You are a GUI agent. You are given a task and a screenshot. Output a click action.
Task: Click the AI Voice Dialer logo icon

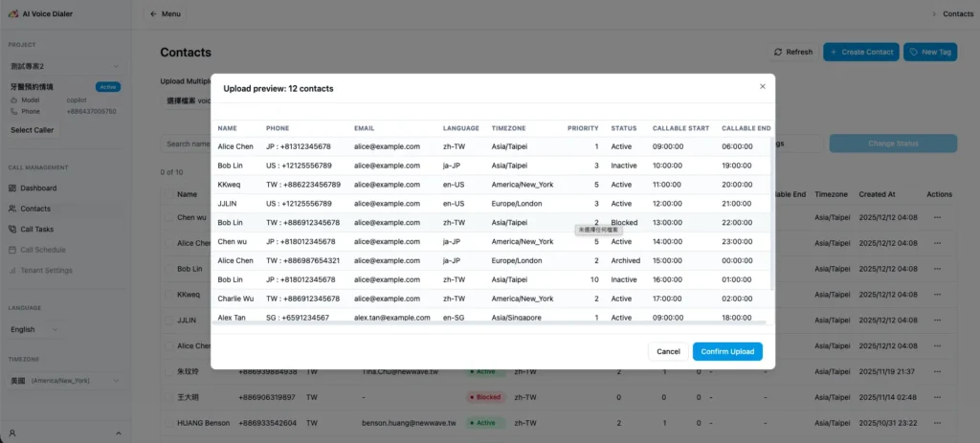click(12, 14)
